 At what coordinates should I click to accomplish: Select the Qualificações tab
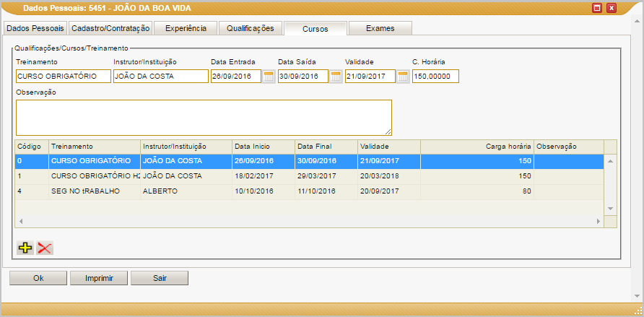[250, 28]
